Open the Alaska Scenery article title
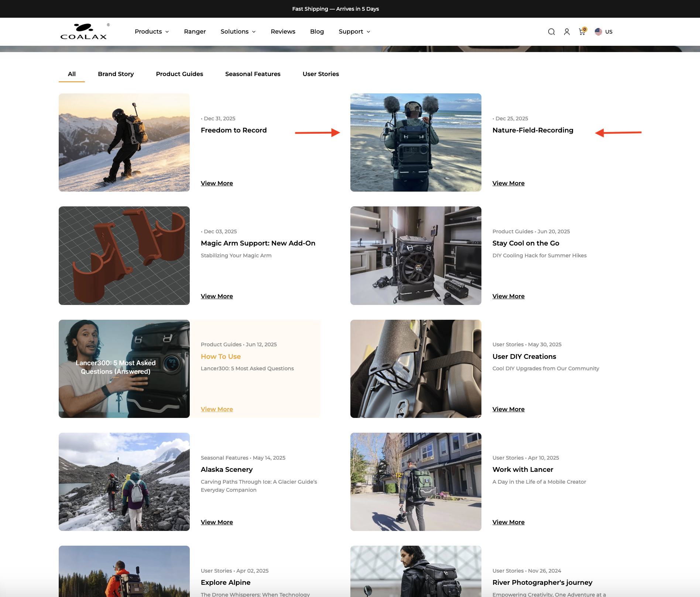This screenshot has height=597, width=700. [227, 469]
